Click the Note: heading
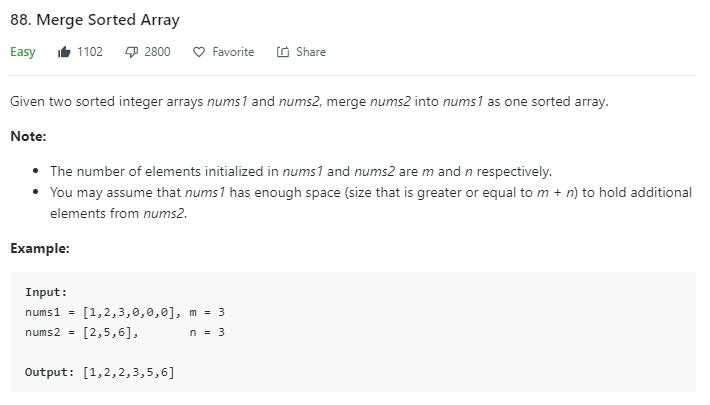 click(x=28, y=136)
